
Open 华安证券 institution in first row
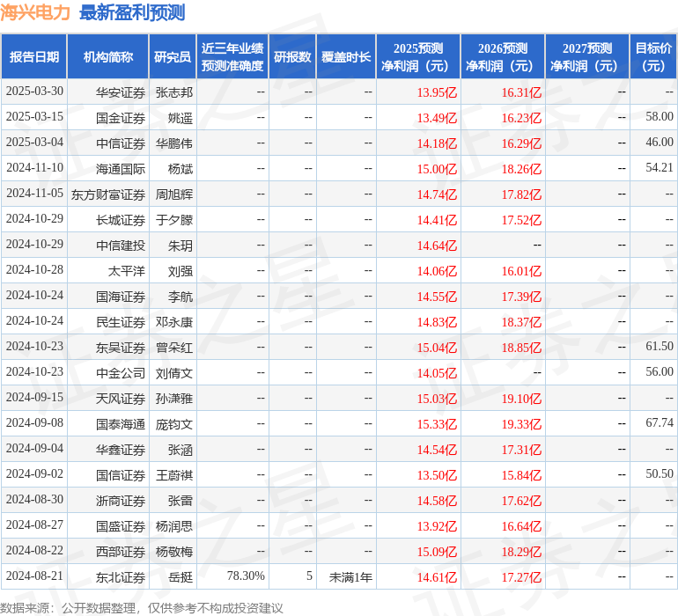(x=121, y=92)
